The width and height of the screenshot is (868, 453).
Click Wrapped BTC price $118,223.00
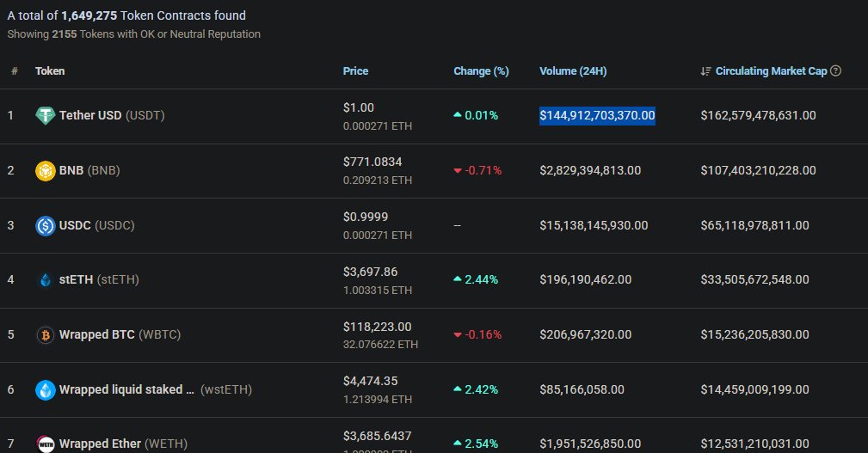[377, 327]
